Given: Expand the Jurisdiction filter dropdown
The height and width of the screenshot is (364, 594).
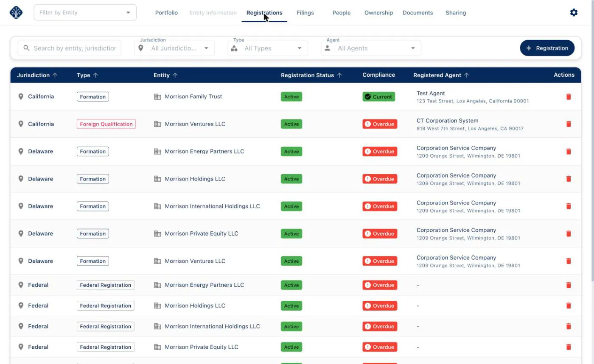Looking at the screenshot, I should click(x=174, y=48).
